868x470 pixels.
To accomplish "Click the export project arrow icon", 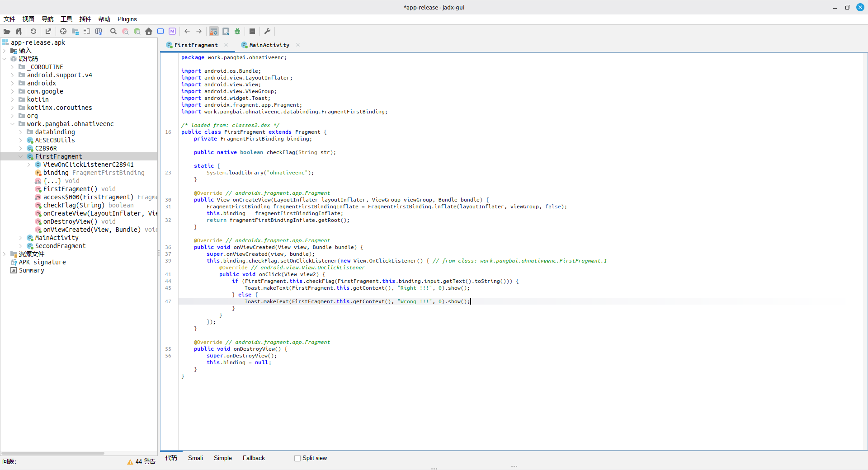I will click(48, 32).
